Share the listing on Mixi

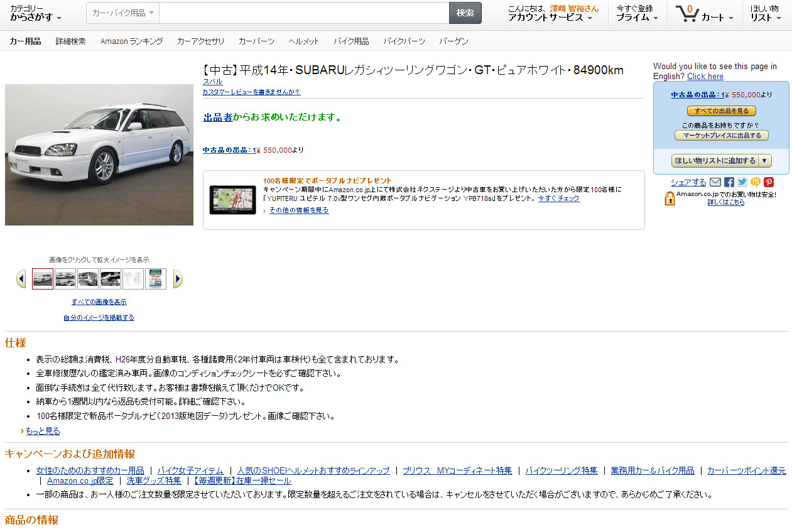[756, 182]
